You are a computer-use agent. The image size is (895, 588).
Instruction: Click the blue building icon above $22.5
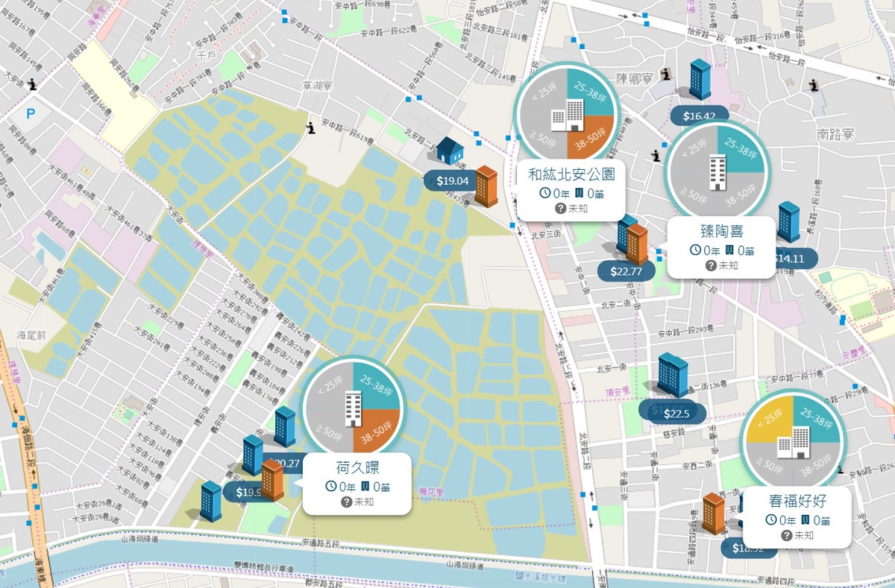coord(672,375)
